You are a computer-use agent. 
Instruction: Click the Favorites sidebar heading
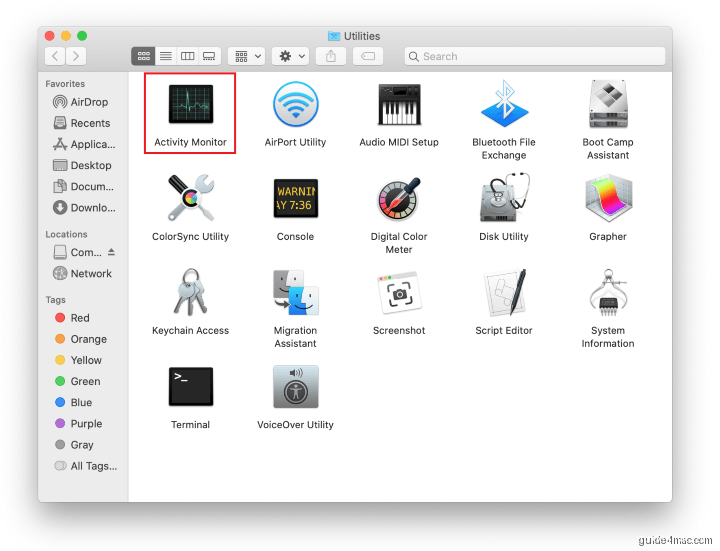coord(65,84)
